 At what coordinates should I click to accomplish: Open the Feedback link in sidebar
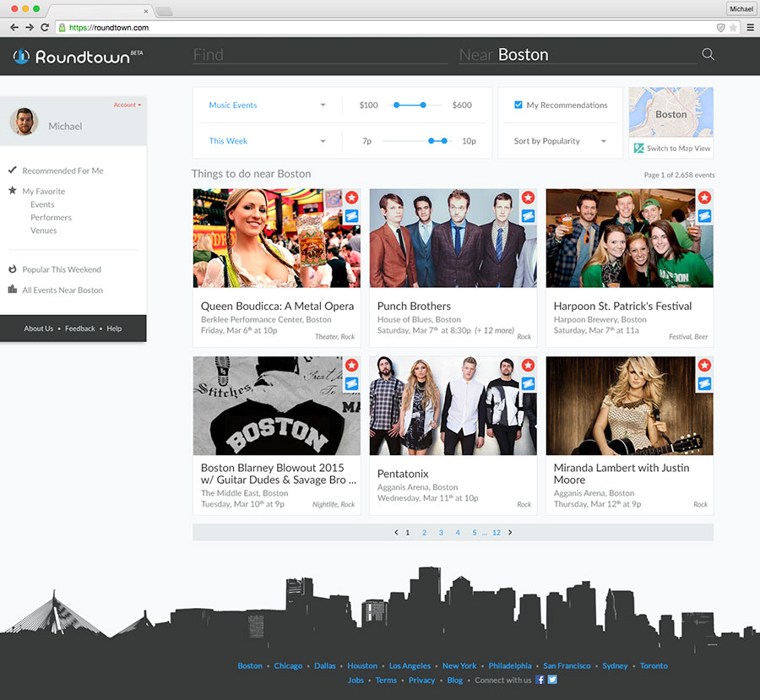click(80, 328)
